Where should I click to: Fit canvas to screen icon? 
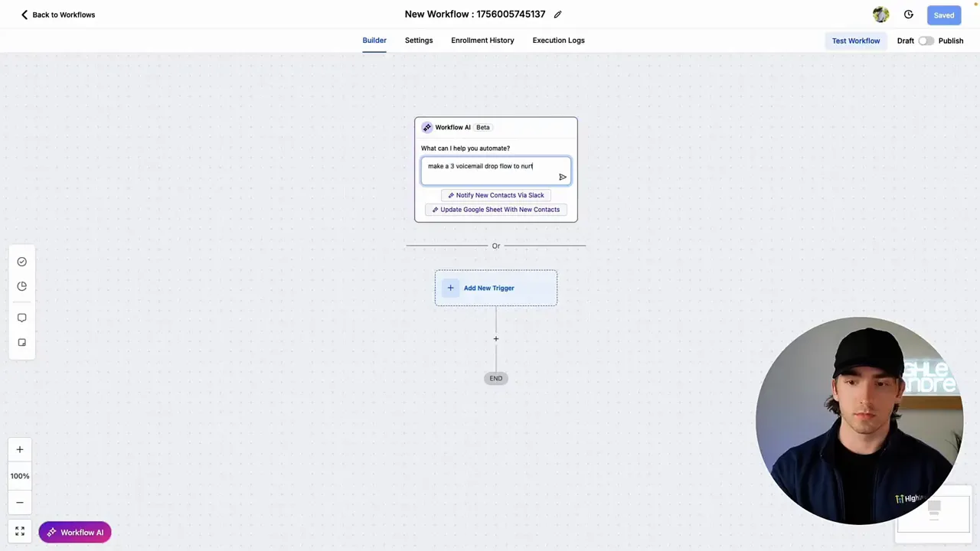tap(20, 531)
